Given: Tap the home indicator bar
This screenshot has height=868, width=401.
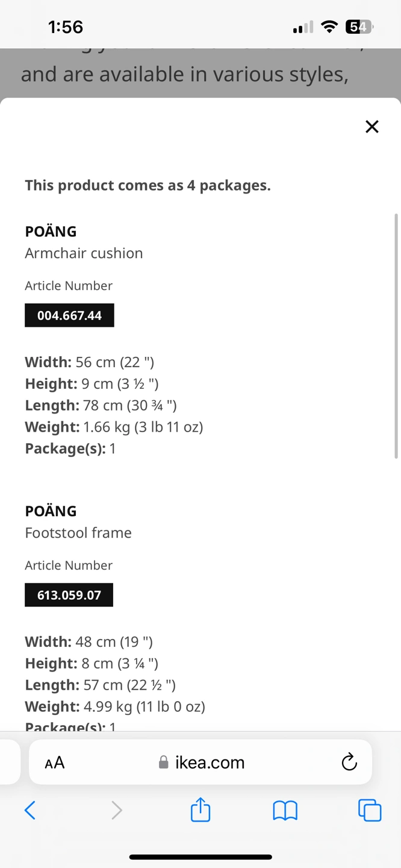Looking at the screenshot, I should [x=200, y=857].
